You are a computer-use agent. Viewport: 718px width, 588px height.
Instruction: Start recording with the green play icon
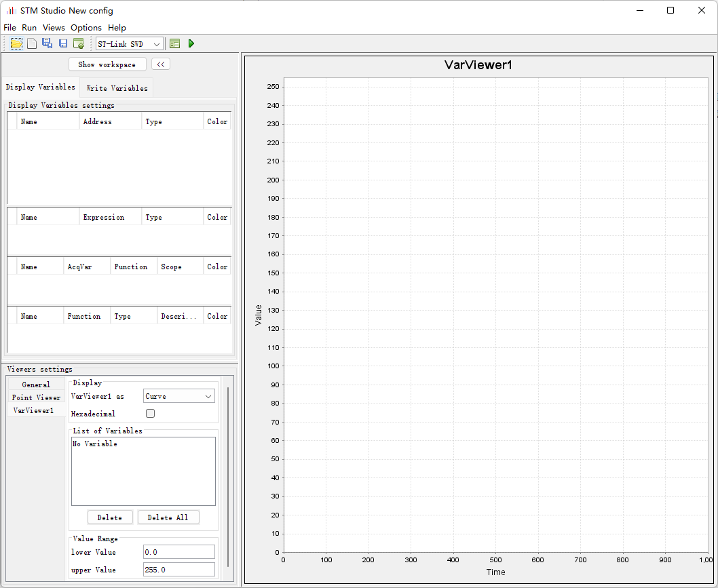tap(191, 43)
